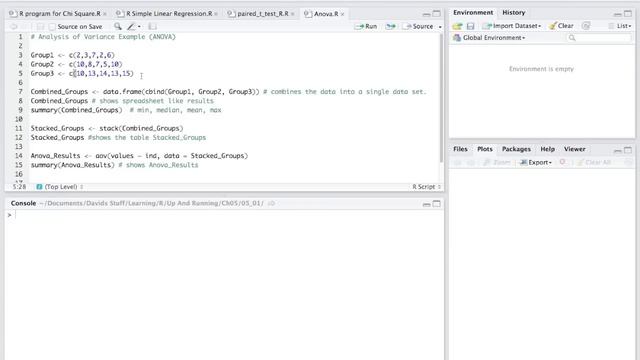Viewport: 640px width, 360px height.
Task: Minimize the Plots pane
Action: pos(618,150)
